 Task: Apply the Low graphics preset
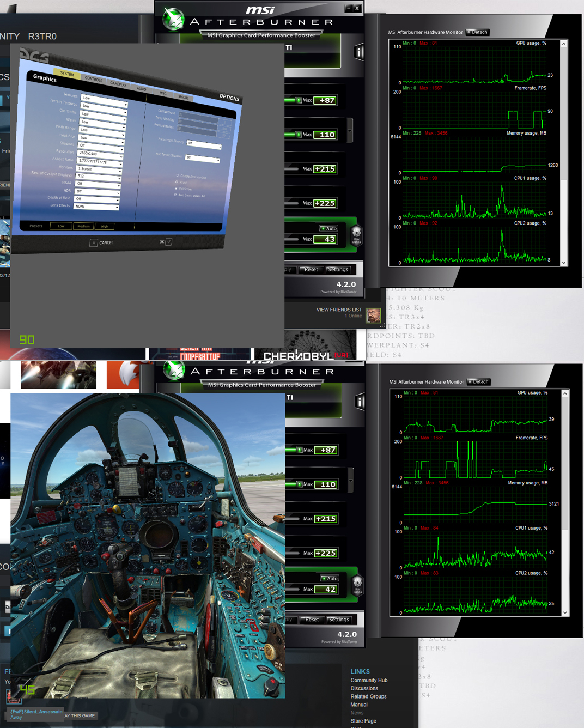tap(61, 226)
